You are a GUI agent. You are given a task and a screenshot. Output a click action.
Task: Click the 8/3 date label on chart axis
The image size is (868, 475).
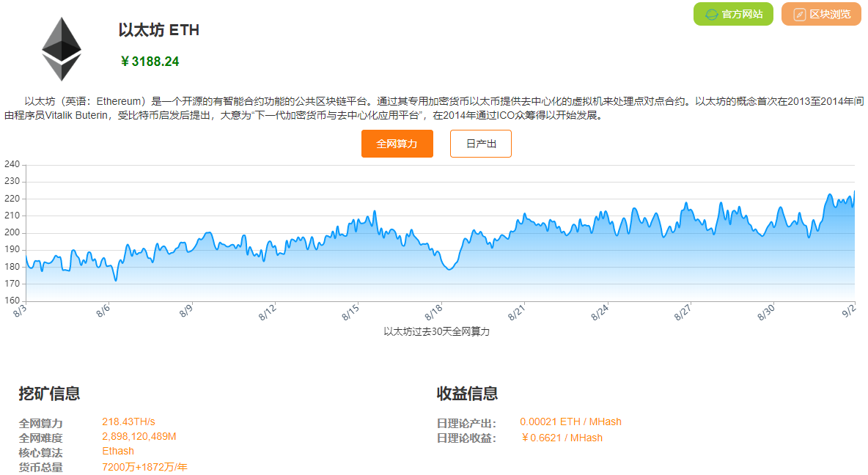click(x=20, y=311)
